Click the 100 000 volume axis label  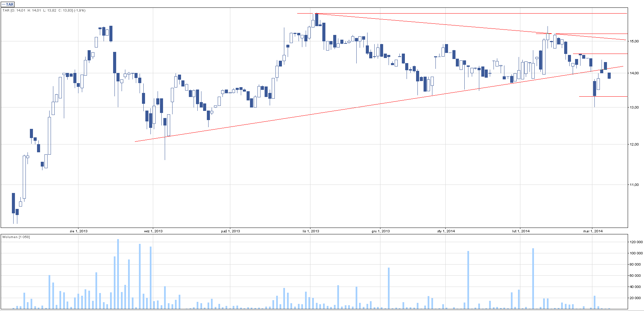tap(636, 253)
